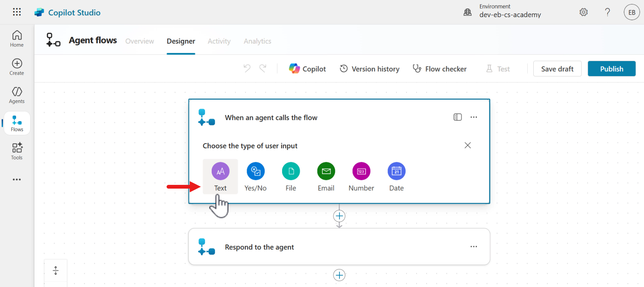Choose the Number input type

(361, 171)
